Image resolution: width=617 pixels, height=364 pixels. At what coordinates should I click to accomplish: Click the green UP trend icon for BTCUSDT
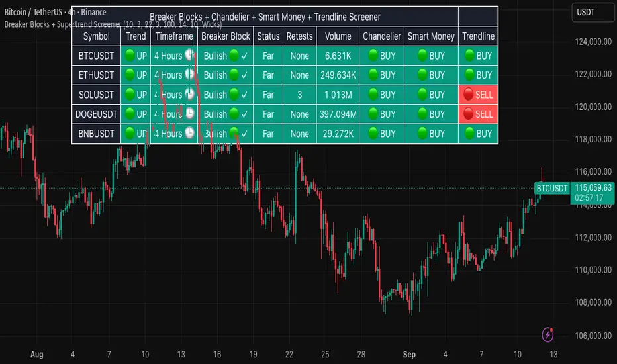coord(130,55)
